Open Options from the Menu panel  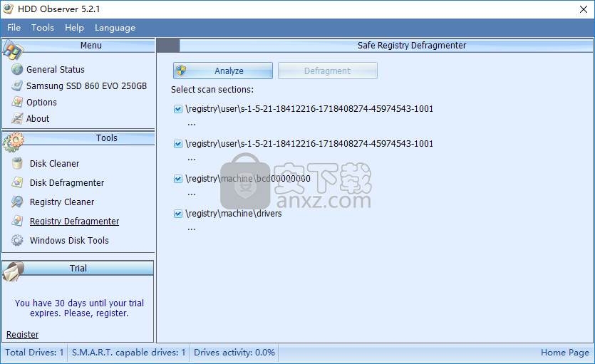point(41,102)
